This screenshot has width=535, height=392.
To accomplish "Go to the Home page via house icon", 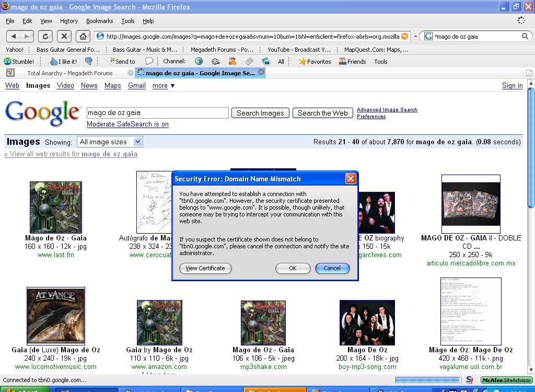I will coord(83,36).
